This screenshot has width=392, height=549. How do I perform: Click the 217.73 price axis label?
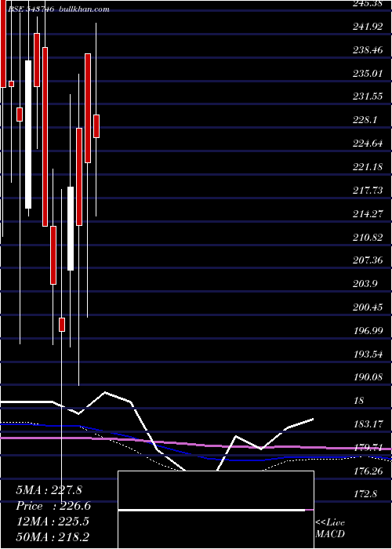pyautogui.click(x=368, y=191)
